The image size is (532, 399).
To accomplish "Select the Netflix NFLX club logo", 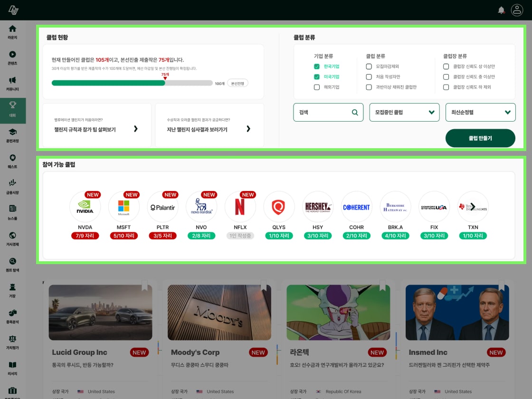I will [x=240, y=207].
